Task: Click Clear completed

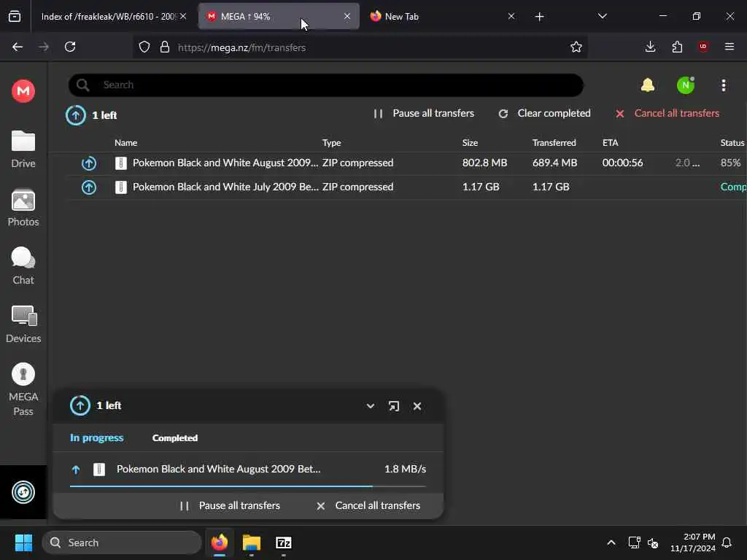Action: pos(544,113)
